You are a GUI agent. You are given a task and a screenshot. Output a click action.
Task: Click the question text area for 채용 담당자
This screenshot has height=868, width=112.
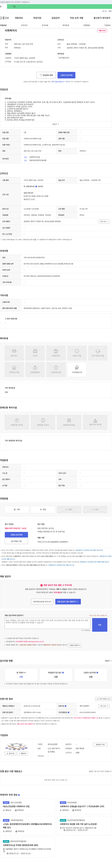(48, 623)
